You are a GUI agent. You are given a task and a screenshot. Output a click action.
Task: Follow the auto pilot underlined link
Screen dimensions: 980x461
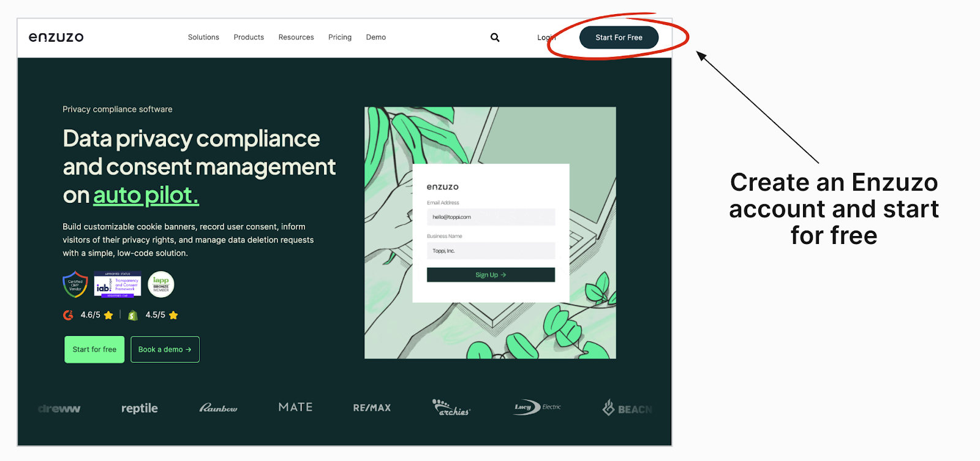pyautogui.click(x=146, y=195)
